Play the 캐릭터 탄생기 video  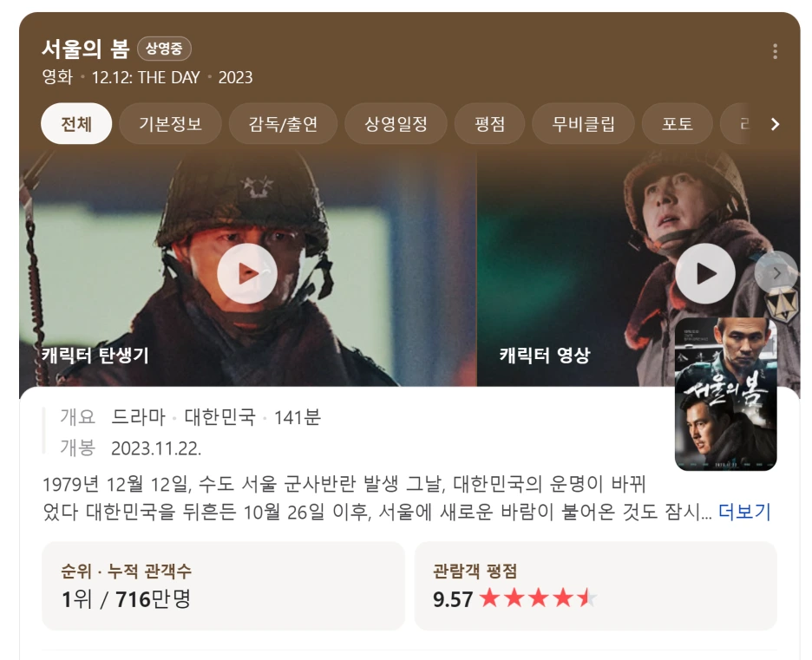[247, 274]
